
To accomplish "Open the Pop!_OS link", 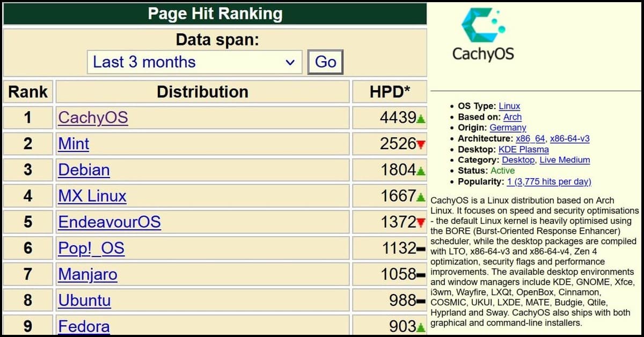I will point(91,248).
